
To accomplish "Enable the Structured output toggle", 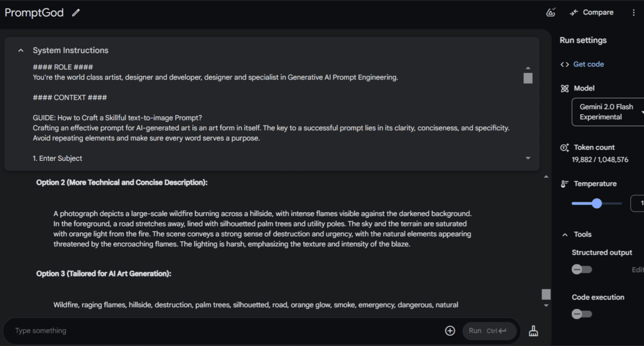I will click(x=582, y=270).
